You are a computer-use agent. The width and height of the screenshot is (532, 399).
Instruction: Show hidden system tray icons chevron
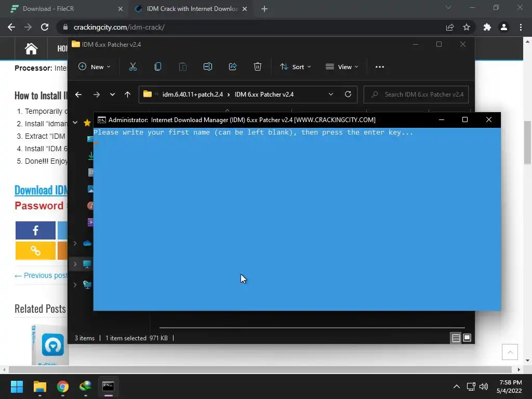tap(457, 387)
